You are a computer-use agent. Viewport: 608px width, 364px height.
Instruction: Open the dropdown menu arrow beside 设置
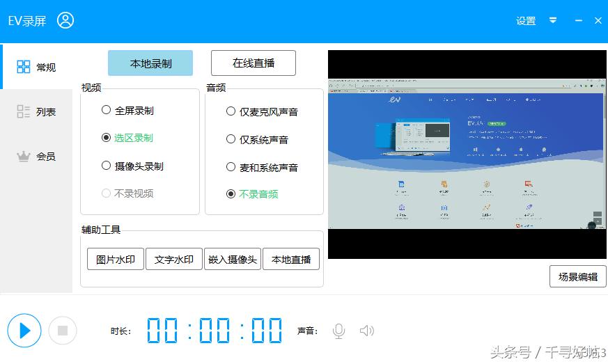[x=553, y=20]
